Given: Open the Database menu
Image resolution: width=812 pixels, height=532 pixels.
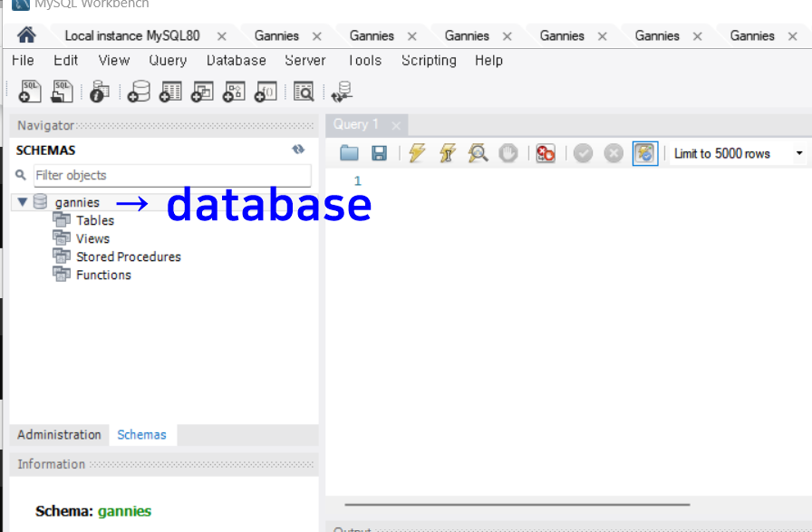Looking at the screenshot, I should (237, 61).
